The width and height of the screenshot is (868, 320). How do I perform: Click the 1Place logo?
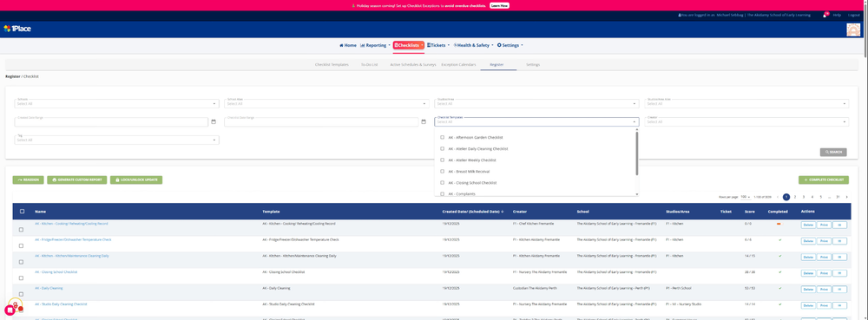[x=17, y=29]
